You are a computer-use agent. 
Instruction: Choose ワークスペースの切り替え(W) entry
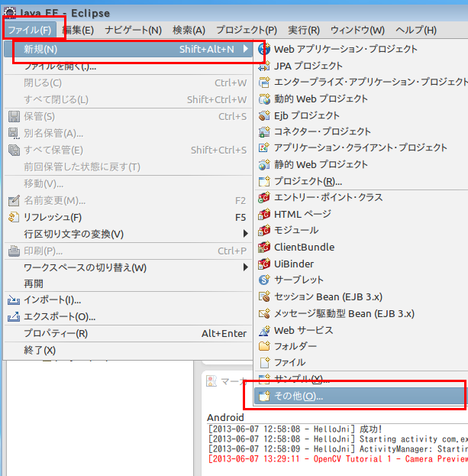(128, 267)
